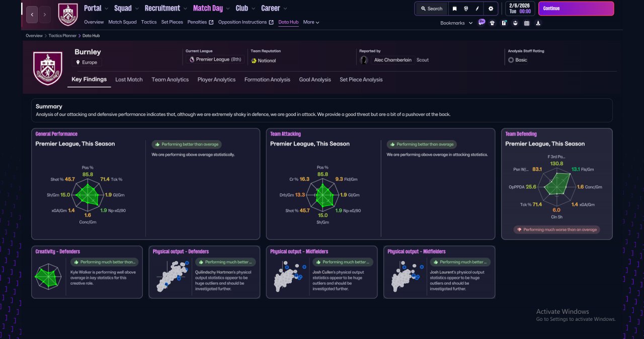Open the Europe location tag

click(87, 62)
